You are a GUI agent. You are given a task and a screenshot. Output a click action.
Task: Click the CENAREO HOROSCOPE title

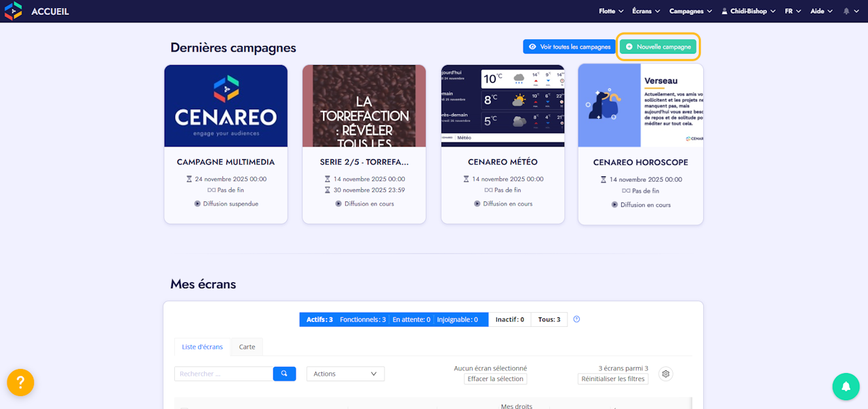point(641,163)
